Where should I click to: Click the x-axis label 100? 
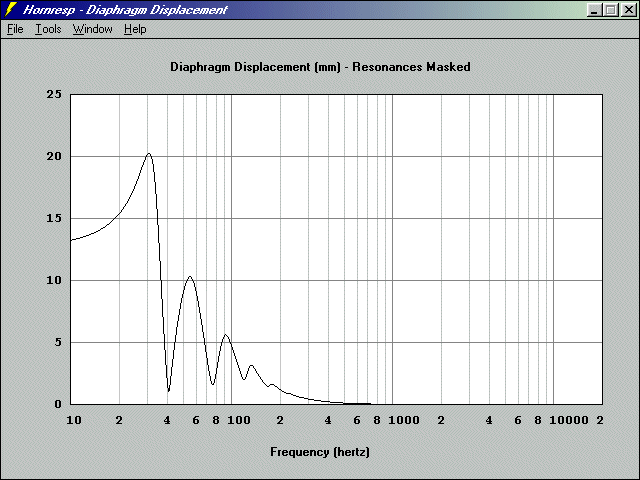coord(239,420)
